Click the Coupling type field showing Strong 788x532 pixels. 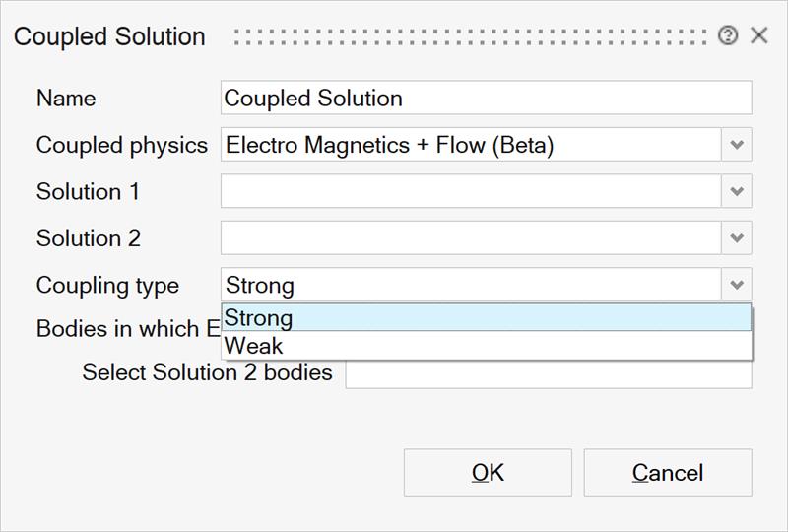click(471, 286)
